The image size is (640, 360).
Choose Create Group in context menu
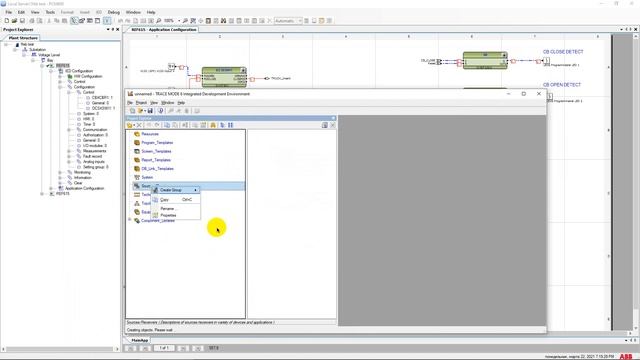coord(176,190)
